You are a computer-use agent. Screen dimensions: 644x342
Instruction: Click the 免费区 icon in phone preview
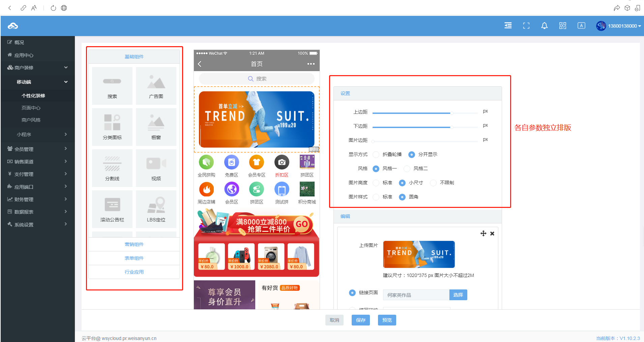(x=232, y=162)
